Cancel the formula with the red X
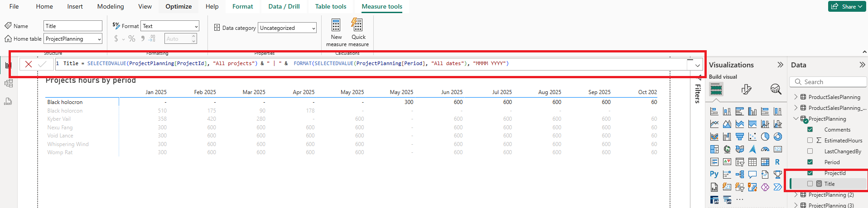 [x=29, y=64]
